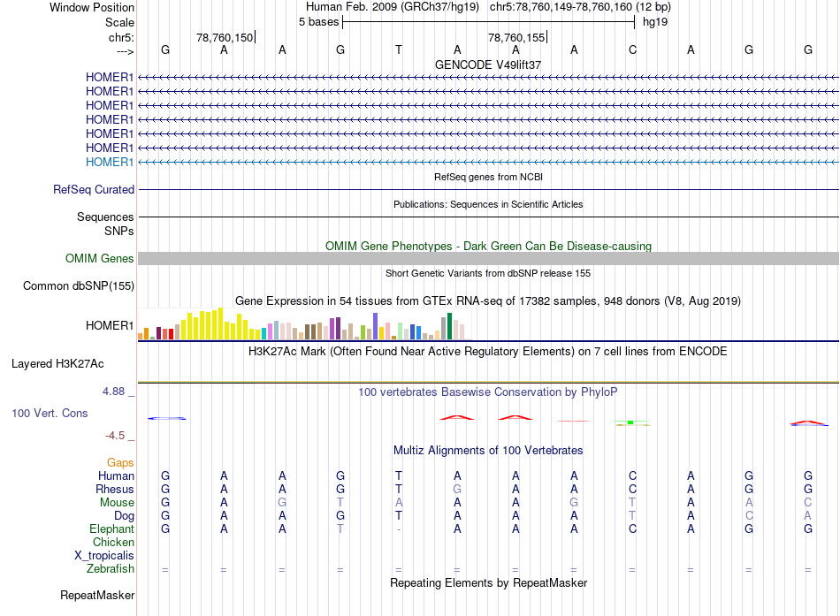Open Multiz Alignments of 100 Vertebrates title
Image resolution: width=840 pixels, height=616 pixels.
(x=488, y=451)
